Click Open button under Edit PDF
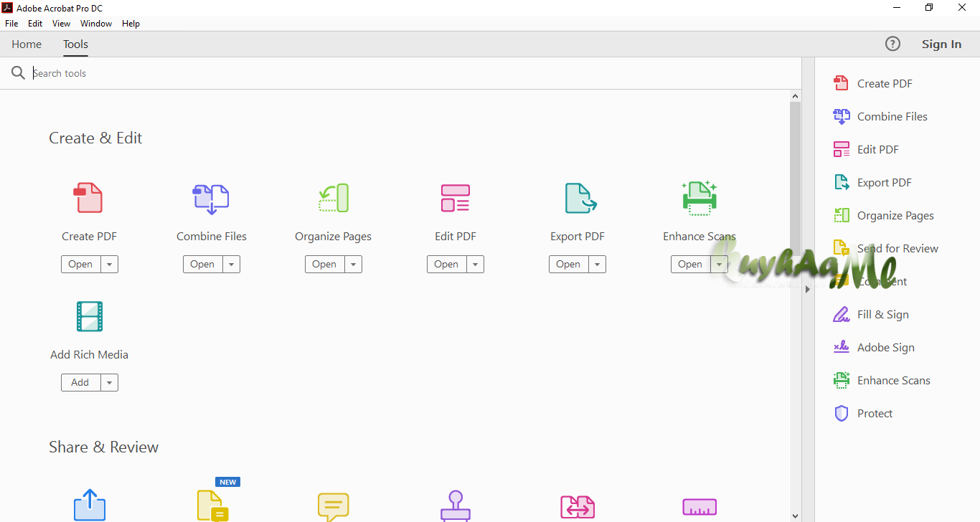Image resolution: width=980 pixels, height=522 pixels. pyautogui.click(x=446, y=264)
